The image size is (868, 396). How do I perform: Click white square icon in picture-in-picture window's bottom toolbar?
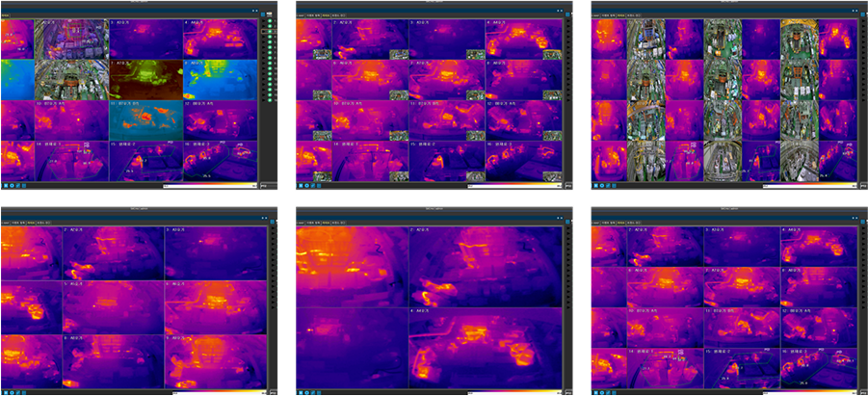(302, 186)
